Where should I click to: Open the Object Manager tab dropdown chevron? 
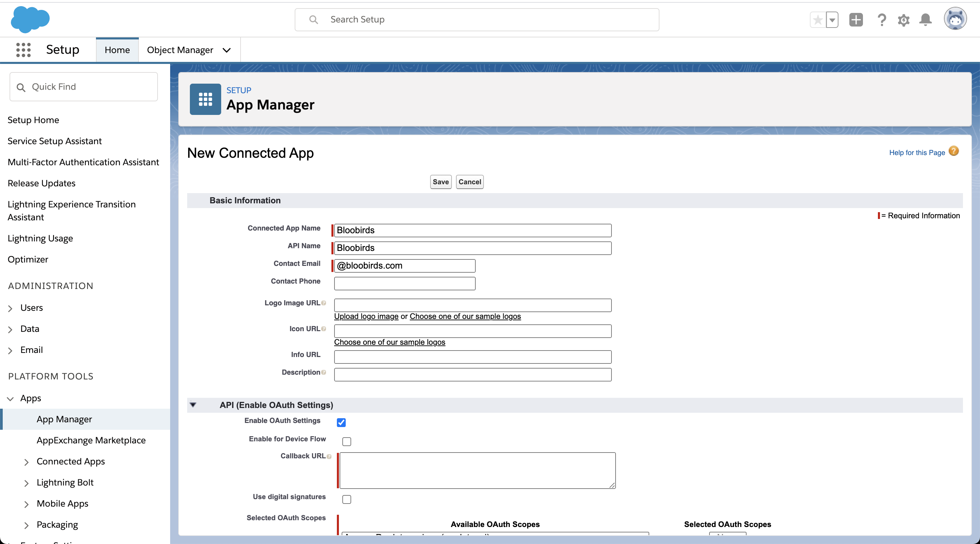click(227, 50)
